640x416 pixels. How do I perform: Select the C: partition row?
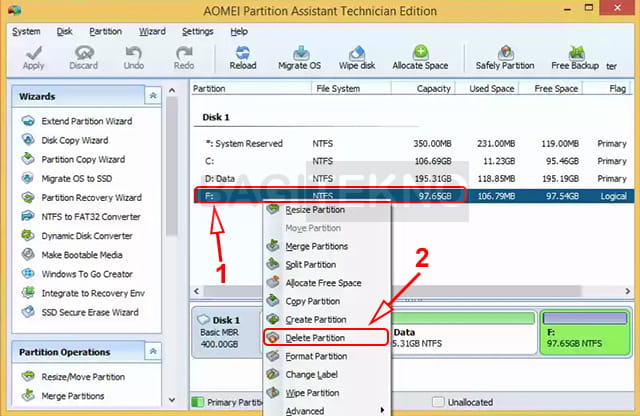click(x=412, y=161)
